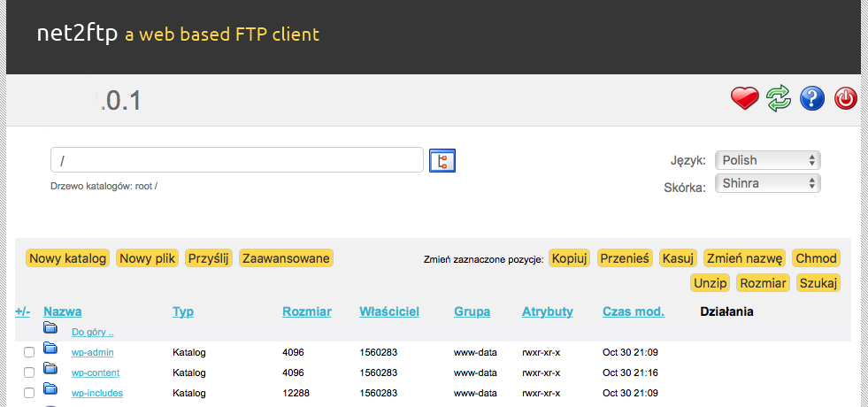Image resolution: width=868 pixels, height=407 pixels.
Task: Sort by Czas mod. column header
Action: click(634, 311)
